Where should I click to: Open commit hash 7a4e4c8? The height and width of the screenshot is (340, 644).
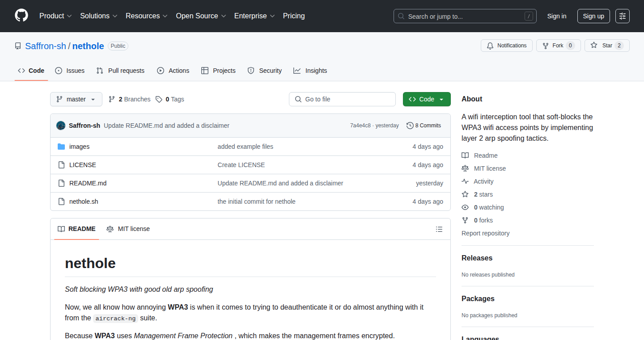tap(360, 126)
